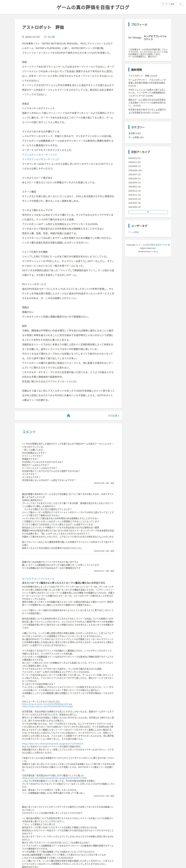Open the FC2 Blog footer link
Screen dimensions: 186x868
154,251
